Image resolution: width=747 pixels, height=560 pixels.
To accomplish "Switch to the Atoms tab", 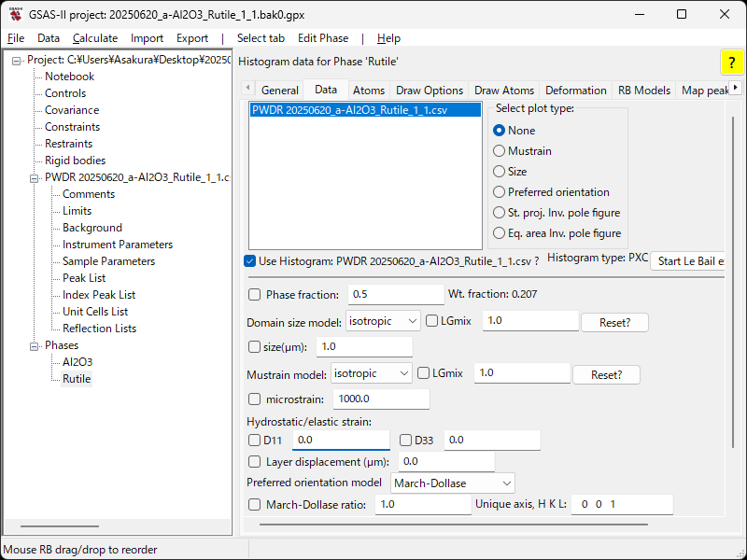I will pos(368,91).
